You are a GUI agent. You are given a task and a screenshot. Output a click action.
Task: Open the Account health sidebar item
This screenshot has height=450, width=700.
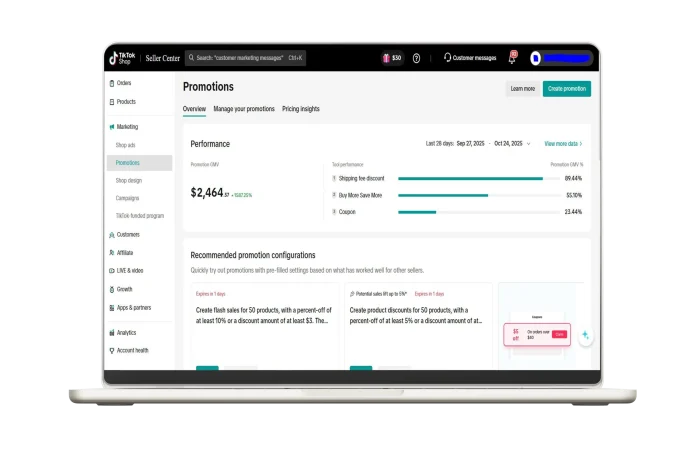132,351
